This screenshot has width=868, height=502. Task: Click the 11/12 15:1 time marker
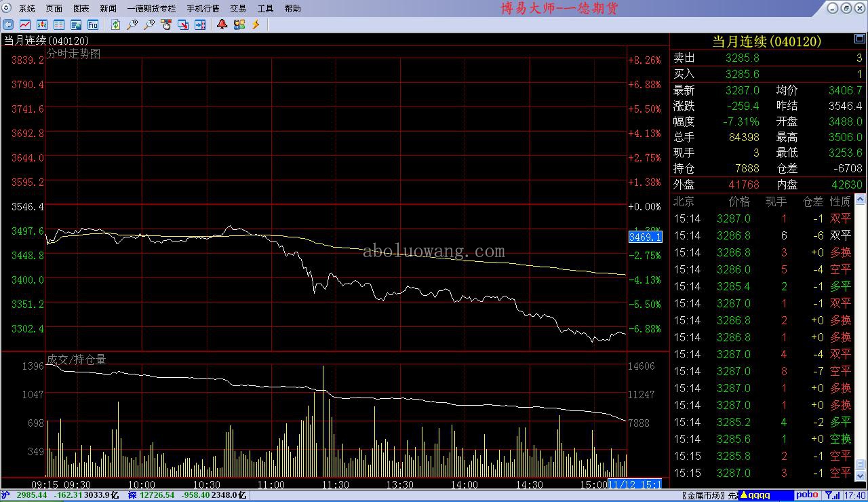[x=635, y=484]
